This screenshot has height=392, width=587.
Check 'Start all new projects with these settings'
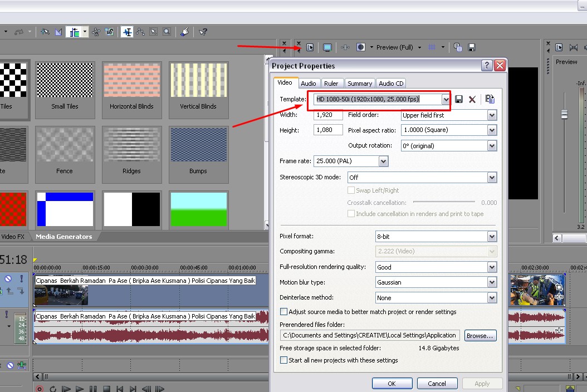[x=284, y=360]
